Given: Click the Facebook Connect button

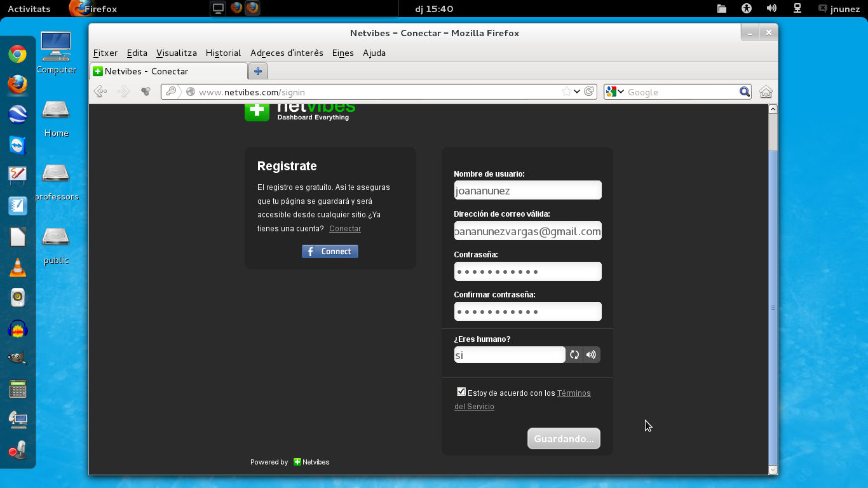Looking at the screenshot, I should [x=330, y=252].
